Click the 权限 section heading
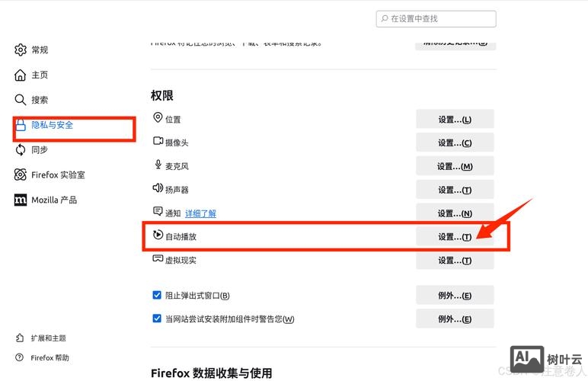The image size is (588, 381). point(162,95)
